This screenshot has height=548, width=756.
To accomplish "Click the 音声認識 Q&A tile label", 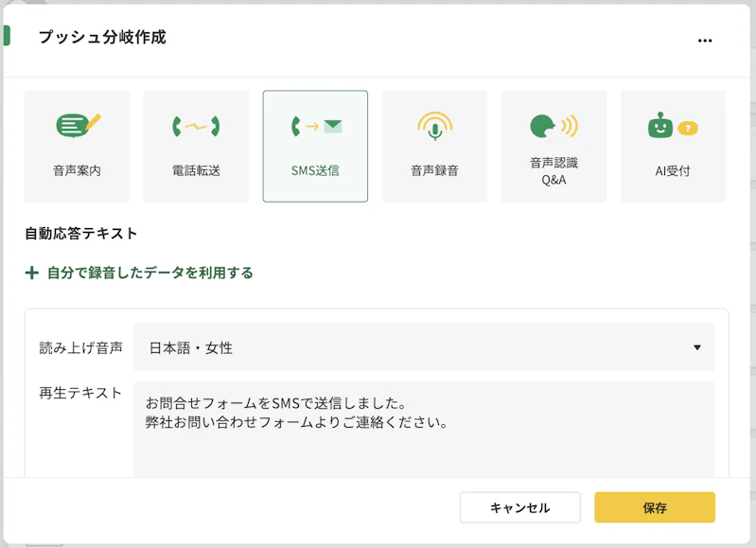I will point(554,171).
